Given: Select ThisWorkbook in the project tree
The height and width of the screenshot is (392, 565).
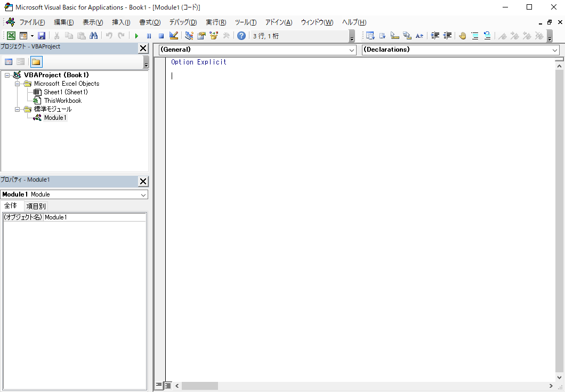Looking at the screenshot, I should pos(63,101).
